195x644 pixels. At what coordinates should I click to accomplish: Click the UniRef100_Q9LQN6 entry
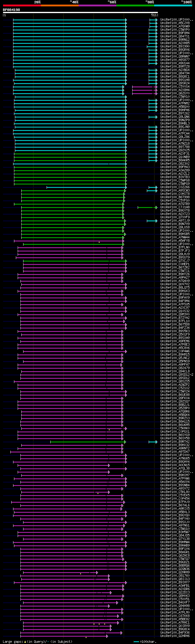click(175, 117)
